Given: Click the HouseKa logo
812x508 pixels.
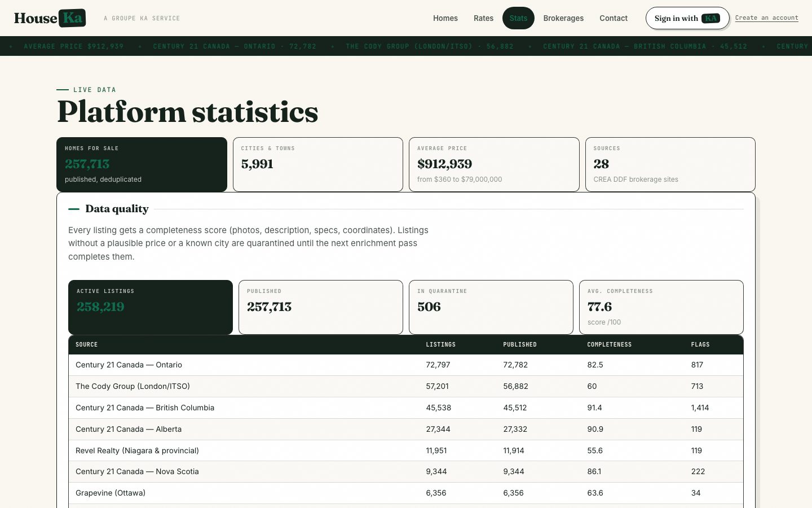Looking at the screenshot, I should click(50, 18).
